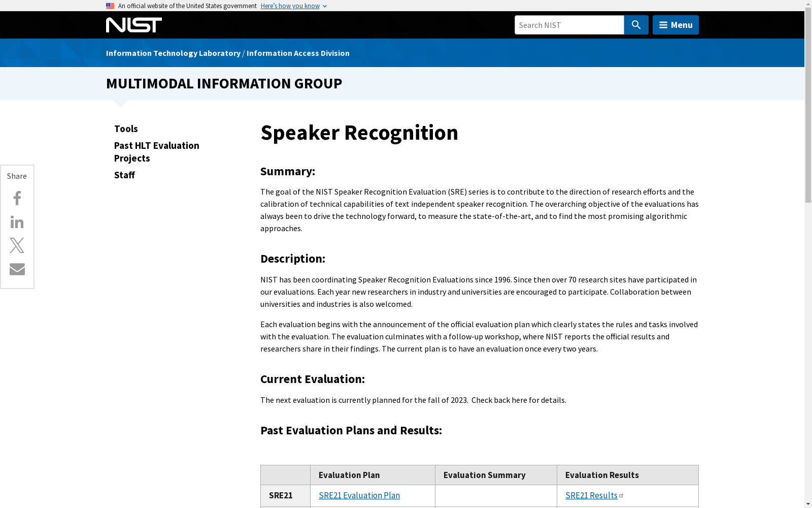Click "Past Evaluation Plans and Results:" heading
Image resolution: width=812 pixels, height=508 pixels.
pos(351,430)
